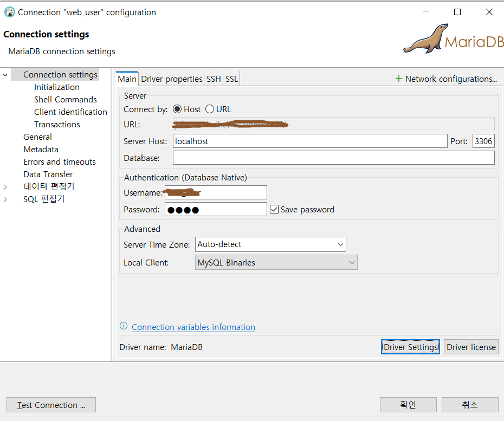Cancel with the 취소 button
504x421 pixels.
[x=470, y=405]
